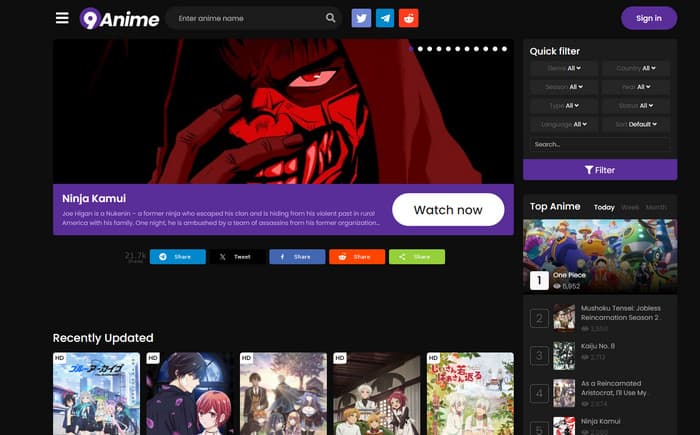Open the fourth Recently Updated poster
This screenshot has height=435, width=700.
[377, 393]
